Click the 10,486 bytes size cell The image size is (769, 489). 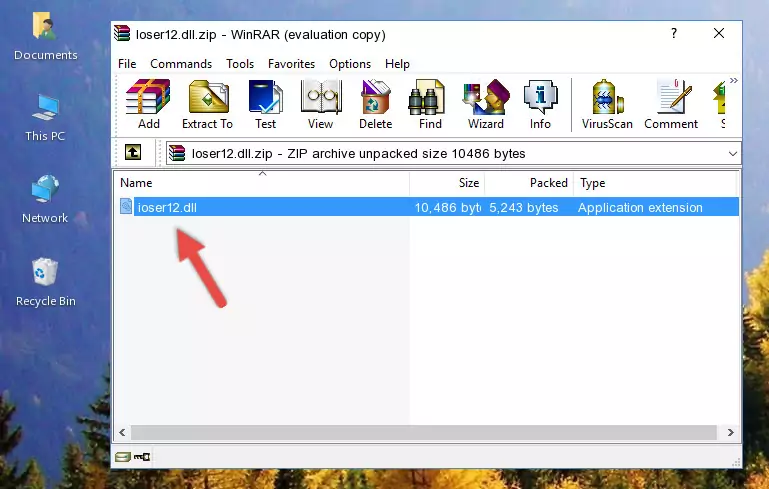click(x=447, y=207)
